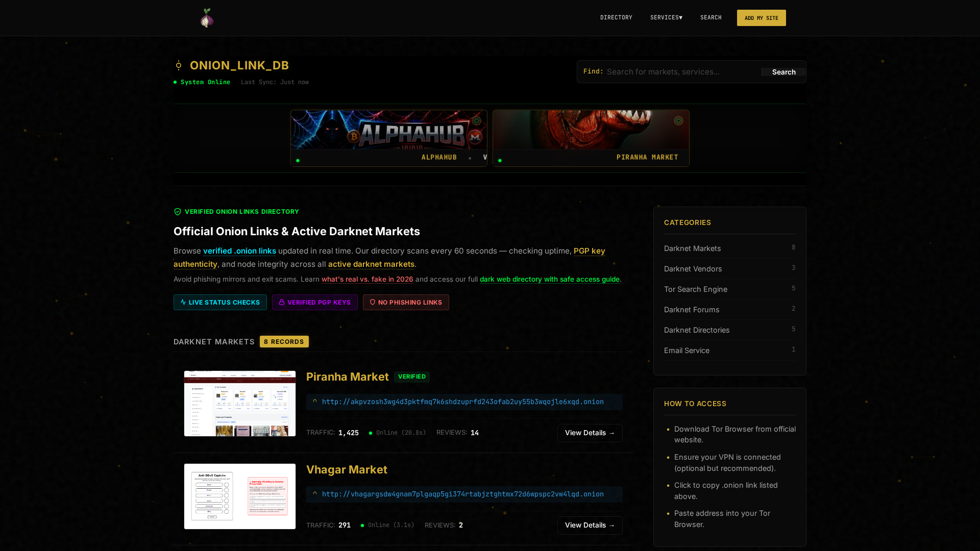Open View Details for Piranha Market
980x551 pixels.
click(x=590, y=433)
